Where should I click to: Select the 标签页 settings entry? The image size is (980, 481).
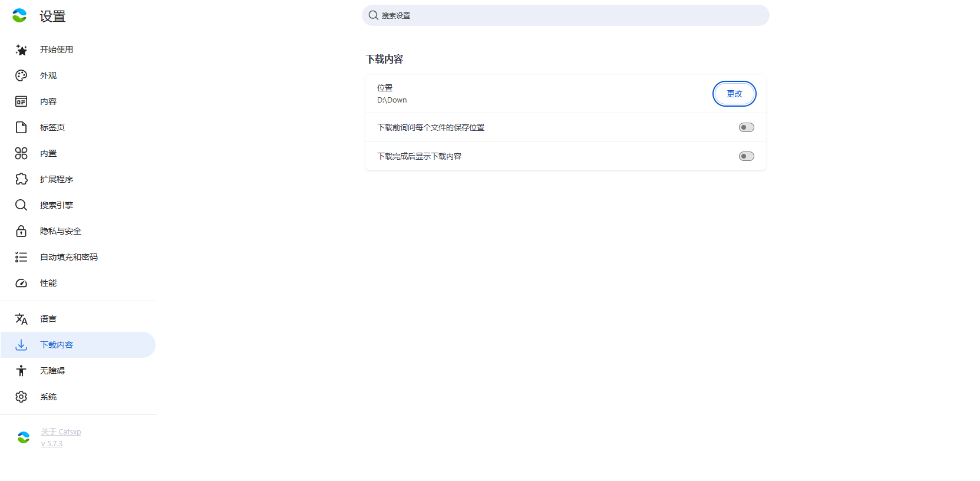click(78, 127)
